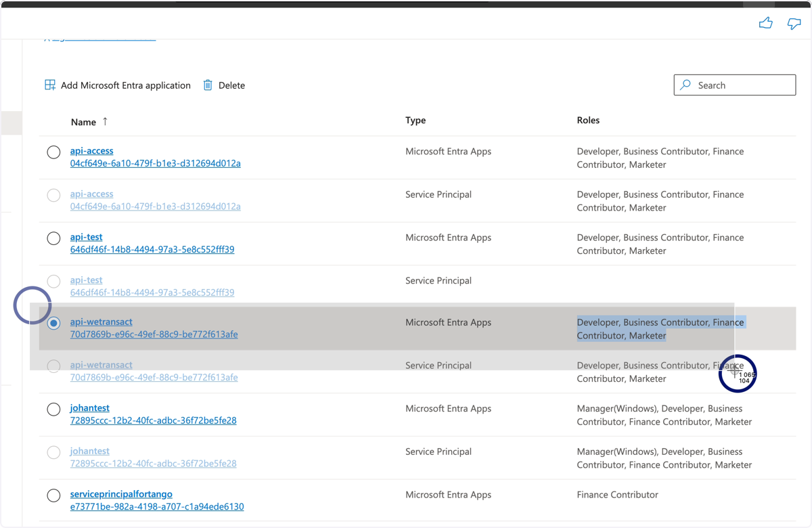Sort by the Name column header
The image size is (812, 528).
pos(83,122)
